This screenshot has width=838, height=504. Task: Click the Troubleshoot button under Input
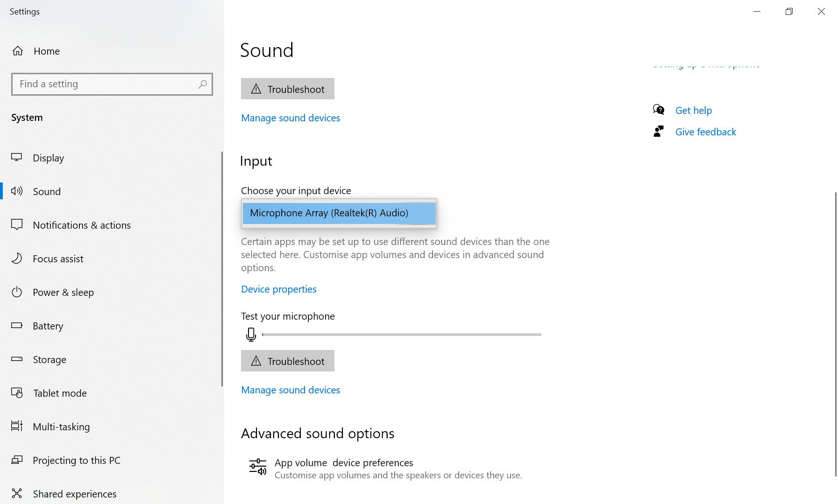click(x=287, y=361)
